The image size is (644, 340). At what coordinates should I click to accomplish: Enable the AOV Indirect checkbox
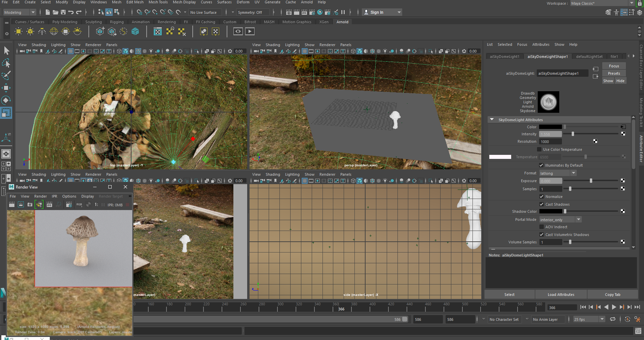[541, 227]
